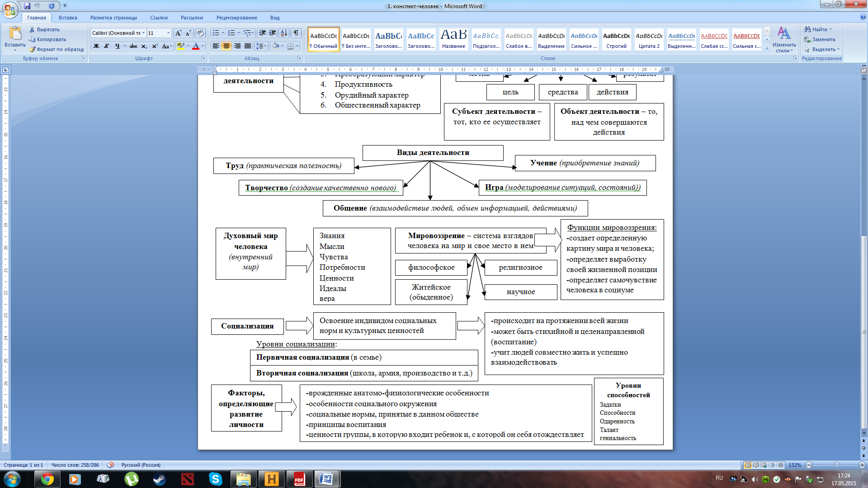Align text left
This screenshot has height=488, width=868.
[216, 46]
